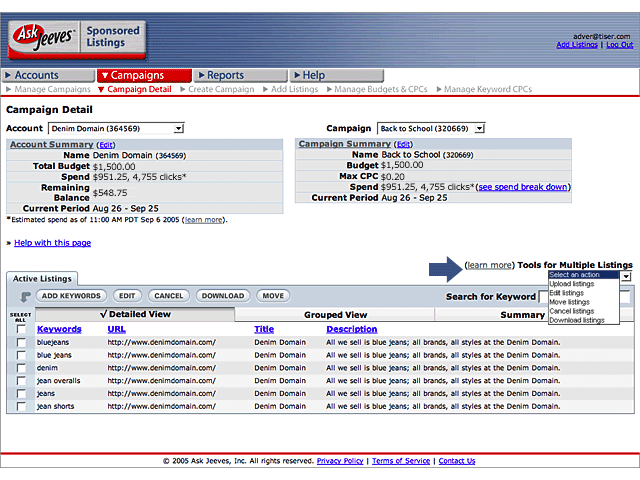The height and width of the screenshot is (480, 640).
Task: Click the blue arrow pointing to Tools
Action: 444,266
